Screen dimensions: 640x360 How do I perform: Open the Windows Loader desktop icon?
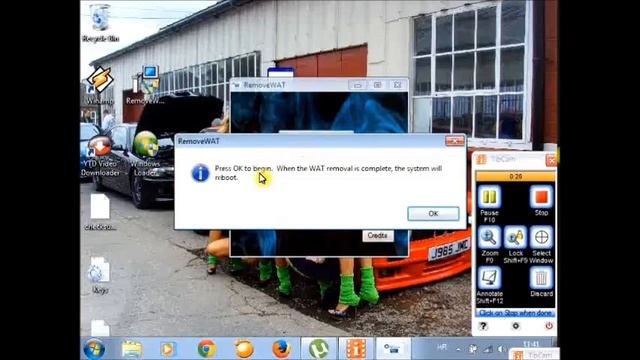[x=145, y=153]
